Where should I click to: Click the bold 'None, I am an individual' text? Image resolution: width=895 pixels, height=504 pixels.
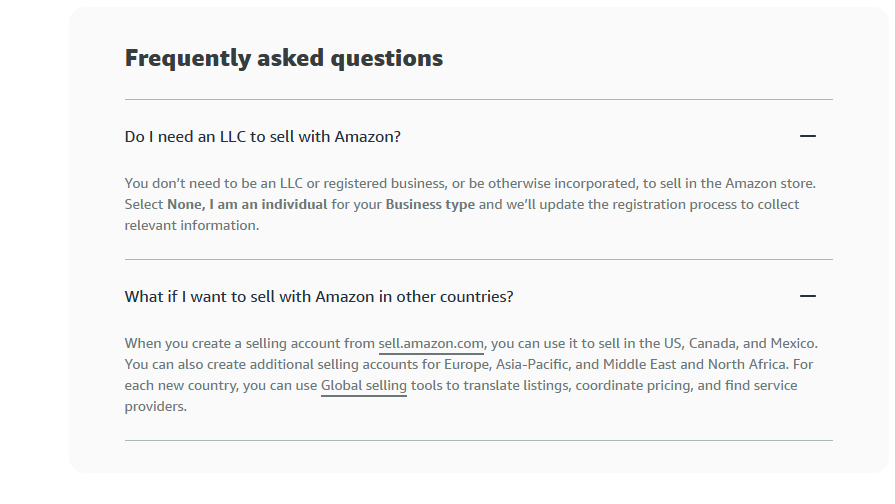tap(247, 204)
